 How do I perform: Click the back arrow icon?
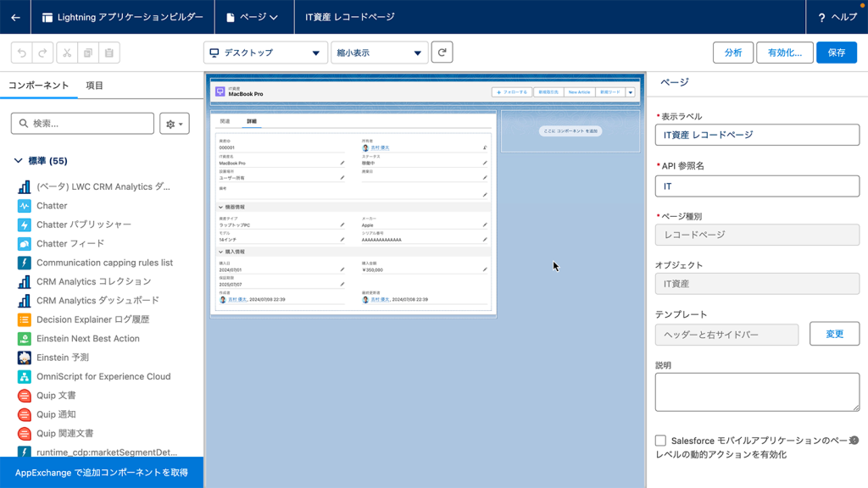click(15, 17)
